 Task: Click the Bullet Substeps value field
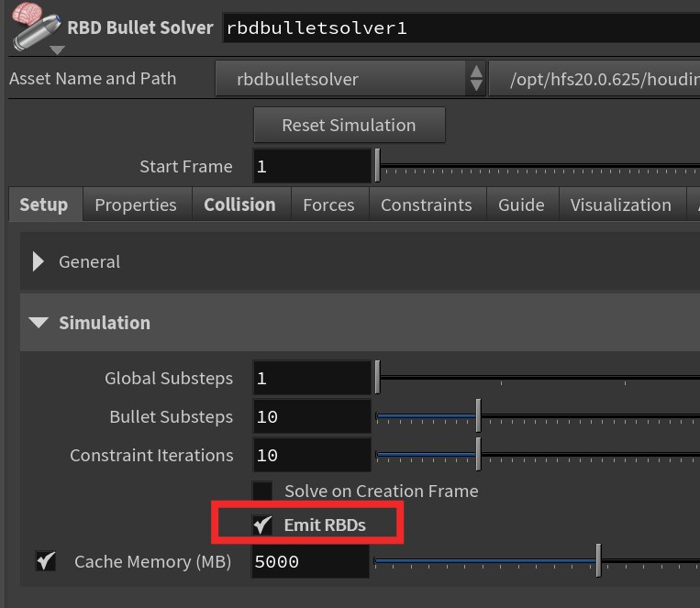[312, 416]
